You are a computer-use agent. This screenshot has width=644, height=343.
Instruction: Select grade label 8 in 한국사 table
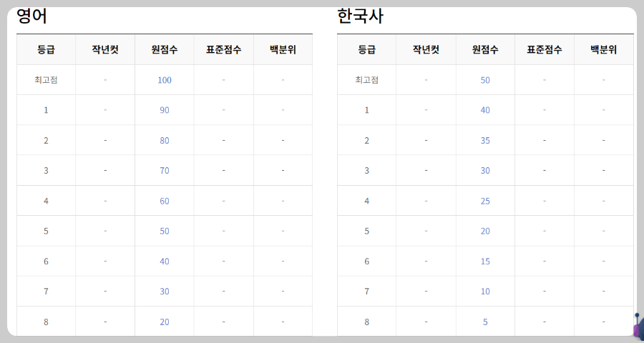367,322
